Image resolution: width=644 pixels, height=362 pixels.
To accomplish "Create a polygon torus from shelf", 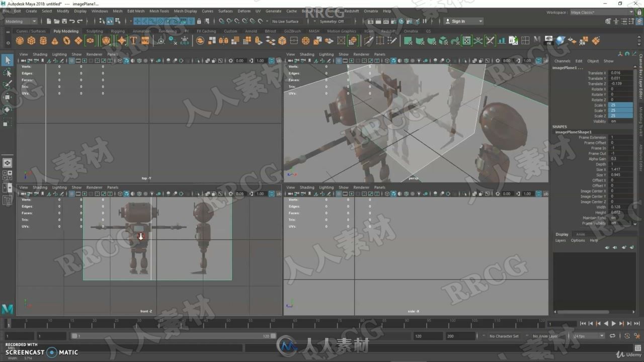I will click(66, 41).
